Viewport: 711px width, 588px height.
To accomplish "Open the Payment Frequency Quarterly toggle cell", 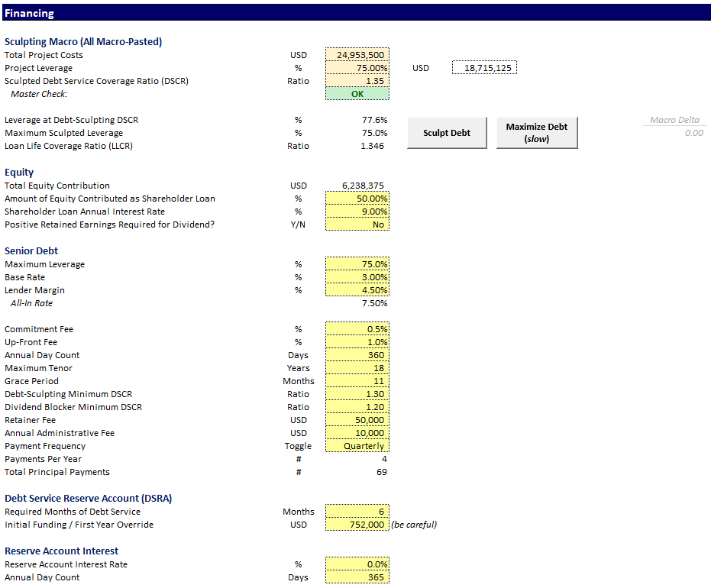I will click(x=357, y=446).
